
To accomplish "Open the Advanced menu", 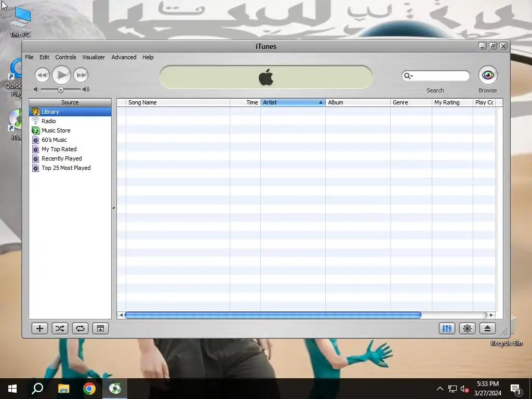I will [x=124, y=57].
